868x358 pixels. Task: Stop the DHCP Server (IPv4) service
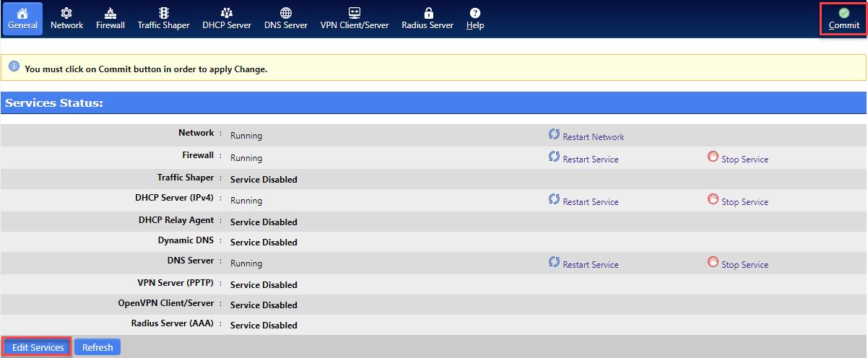pyautogui.click(x=738, y=201)
